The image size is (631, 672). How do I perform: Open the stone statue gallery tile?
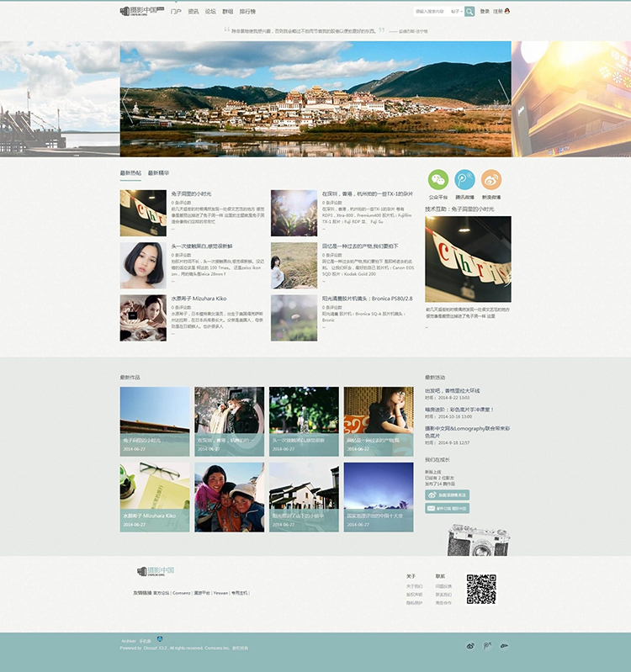click(x=230, y=421)
